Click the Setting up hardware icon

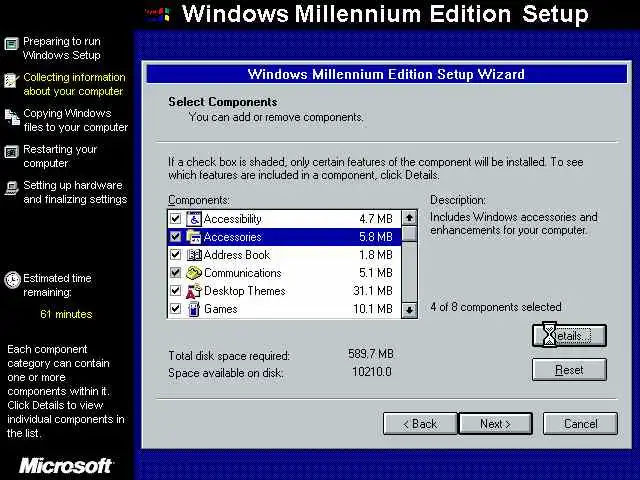click(x=12, y=188)
